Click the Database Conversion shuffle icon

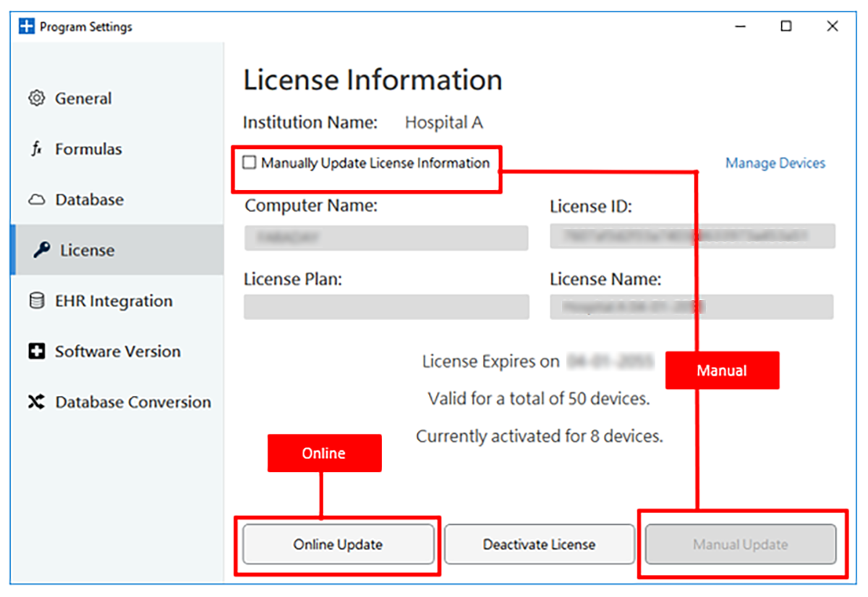click(x=36, y=402)
